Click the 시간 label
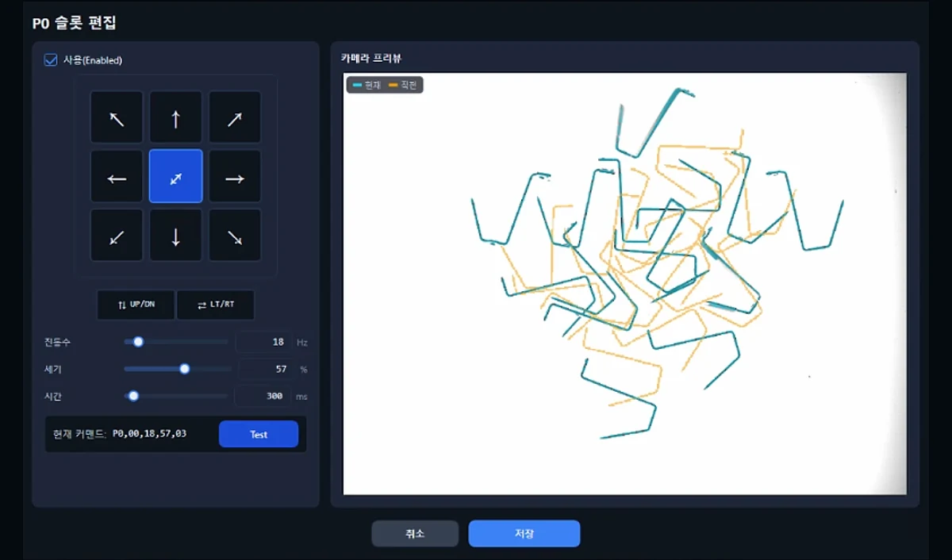 [53, 396]
